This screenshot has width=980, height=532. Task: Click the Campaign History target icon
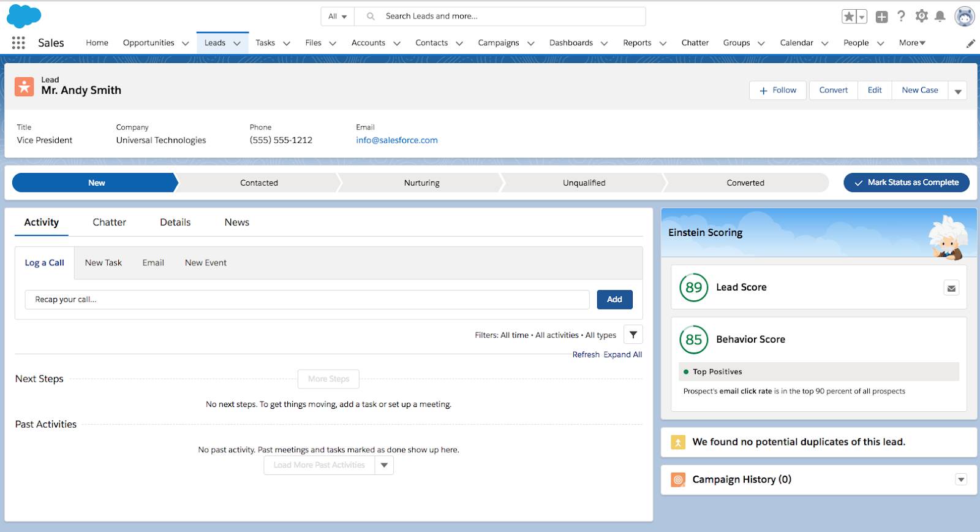coord(678,480)
